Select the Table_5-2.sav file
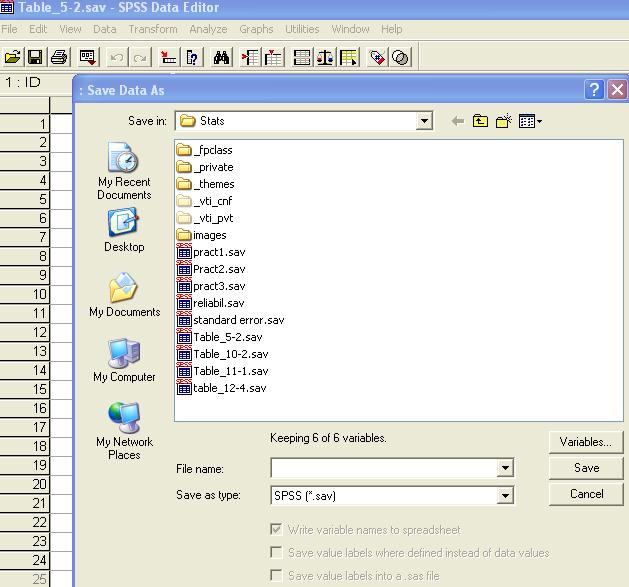 click(219, 337)
